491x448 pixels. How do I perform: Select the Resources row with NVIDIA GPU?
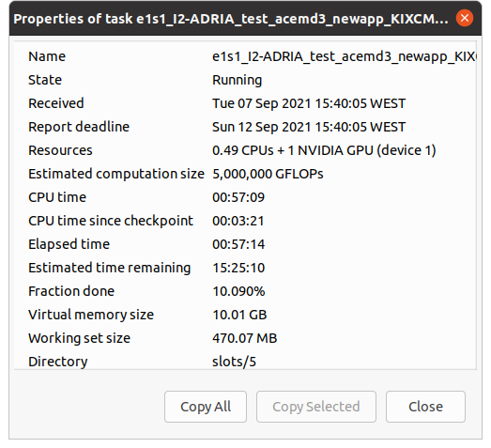tap(245, 150)
